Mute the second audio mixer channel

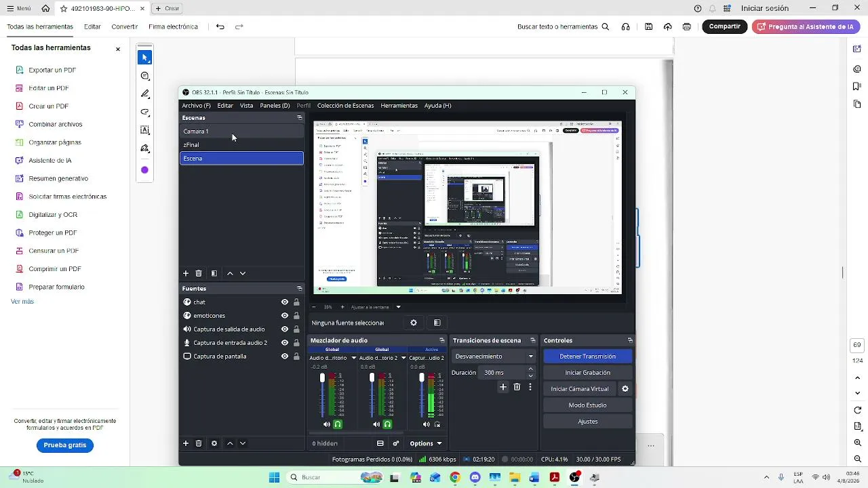point(376,424)
